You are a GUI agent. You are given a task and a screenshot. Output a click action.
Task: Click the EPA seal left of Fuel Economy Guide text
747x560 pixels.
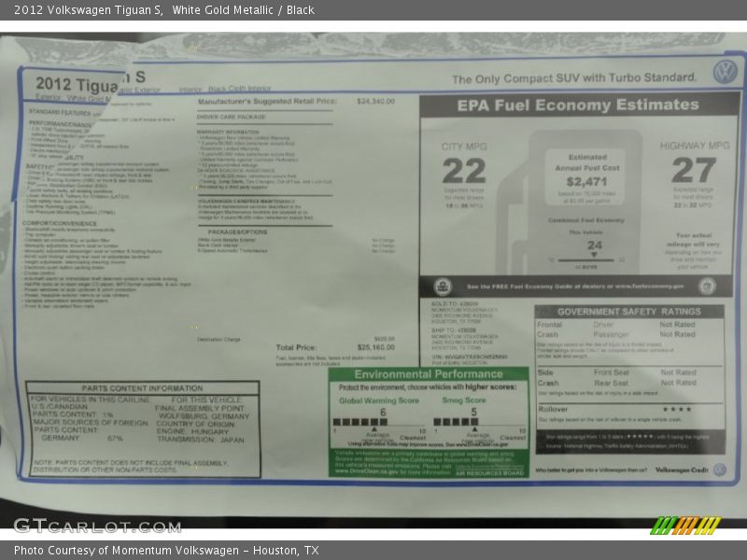[444, 287]
